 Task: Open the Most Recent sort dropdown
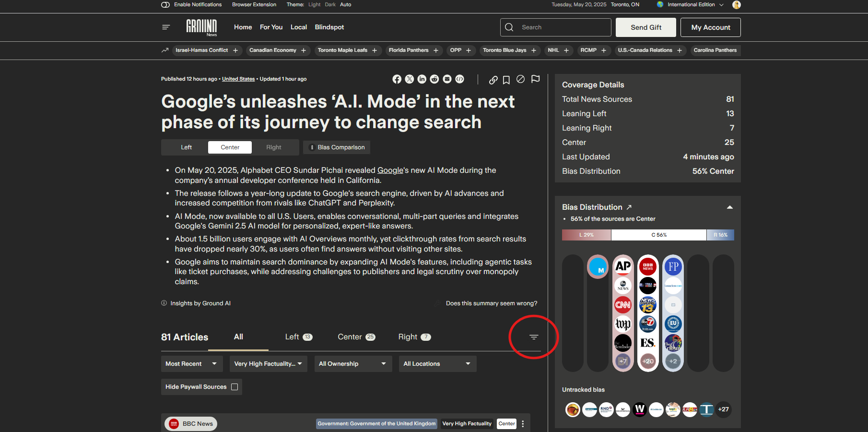192,364
